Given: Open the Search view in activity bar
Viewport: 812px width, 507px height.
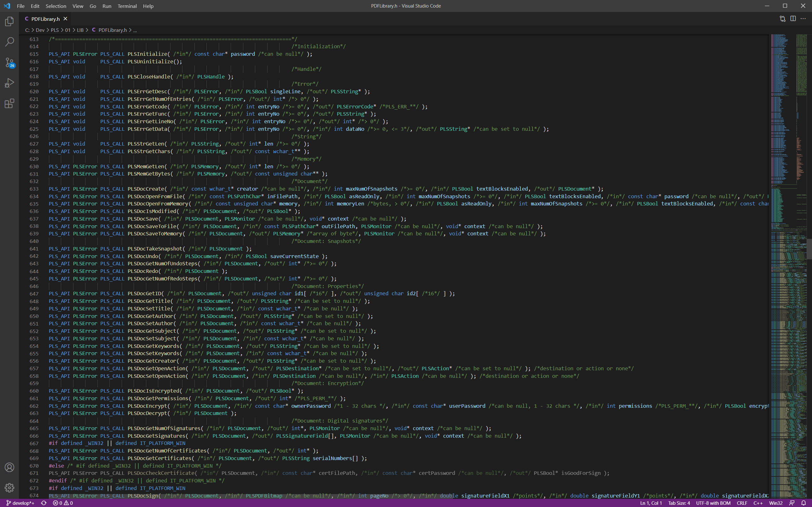Looking at the screenshot, I should (x=9, y=42).
